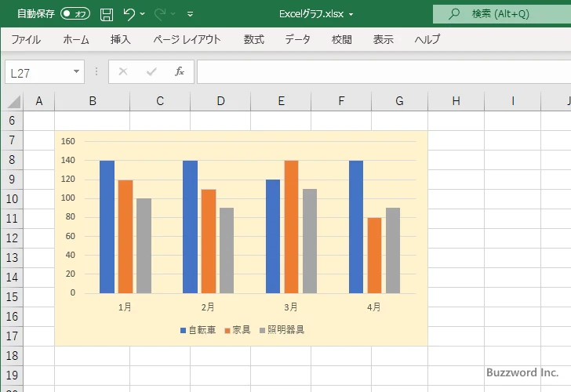The image size is (571, 392).
Task: Open the Undo history dropdown arrow
Action: coord(143,14)
